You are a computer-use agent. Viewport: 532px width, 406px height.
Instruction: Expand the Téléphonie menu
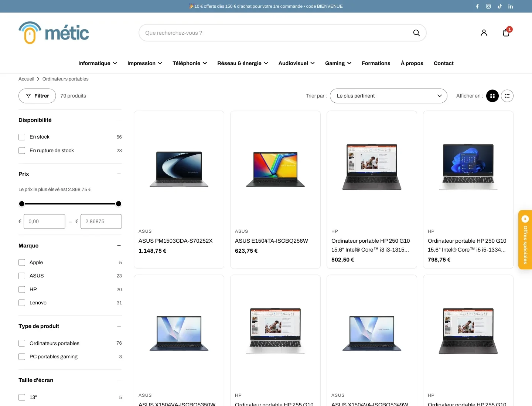pyautogui.click(x=190, y=63)
